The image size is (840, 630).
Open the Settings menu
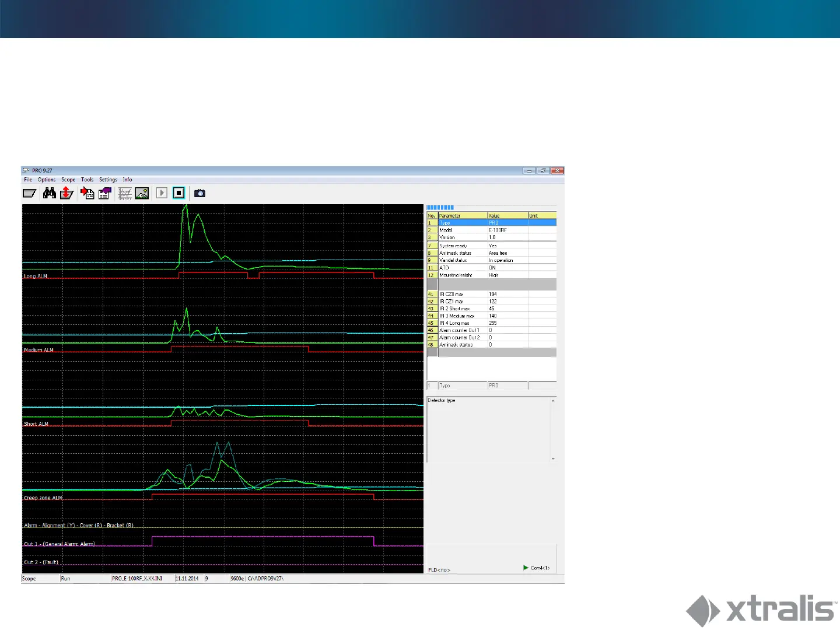(108, 180)
